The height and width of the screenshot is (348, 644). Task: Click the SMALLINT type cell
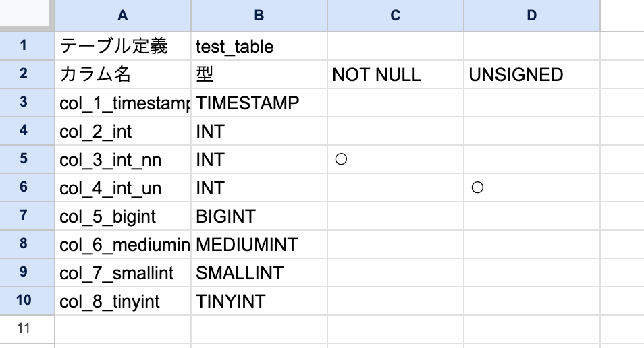[x=259, y=273]
